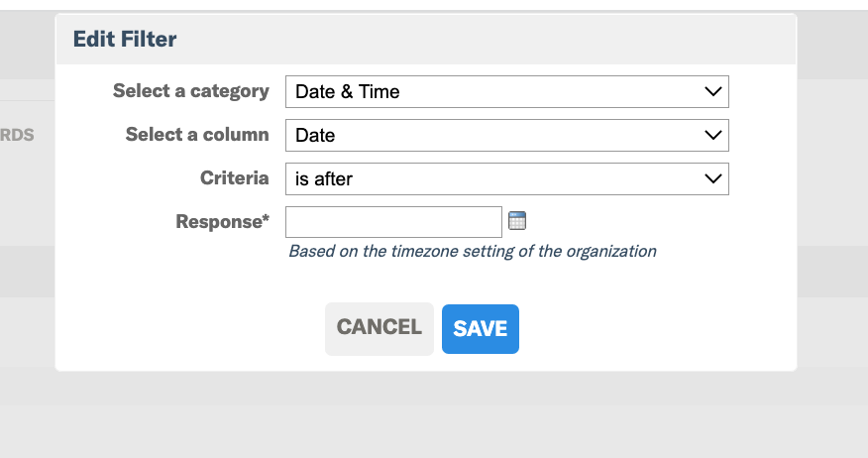Click the Response* field label
This screenshot has width=868, height=458.
[x=223, y=221]
